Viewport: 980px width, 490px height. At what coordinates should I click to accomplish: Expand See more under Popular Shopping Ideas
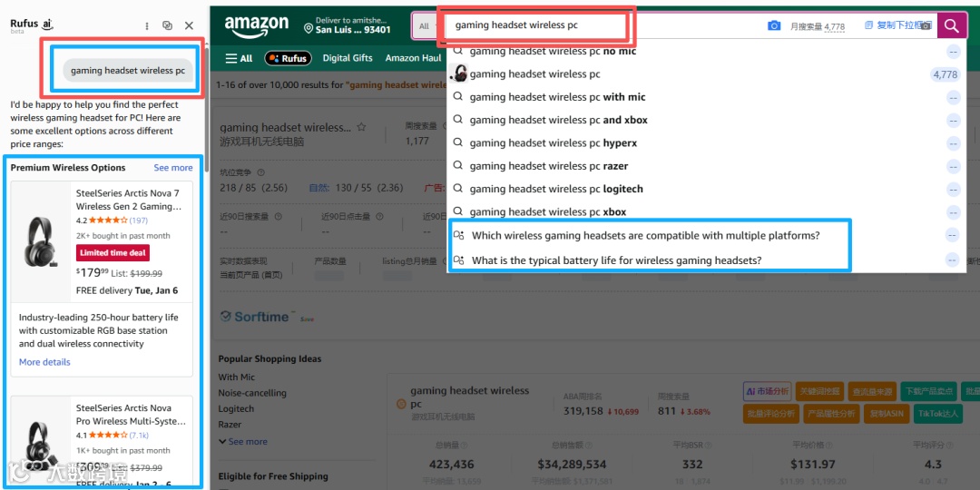(243, 441)
